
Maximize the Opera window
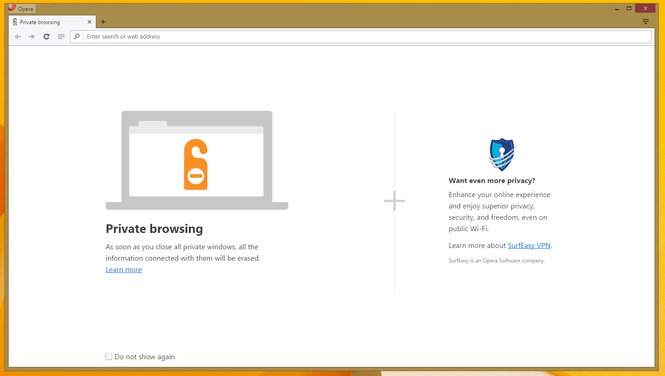tap(629, 8)
